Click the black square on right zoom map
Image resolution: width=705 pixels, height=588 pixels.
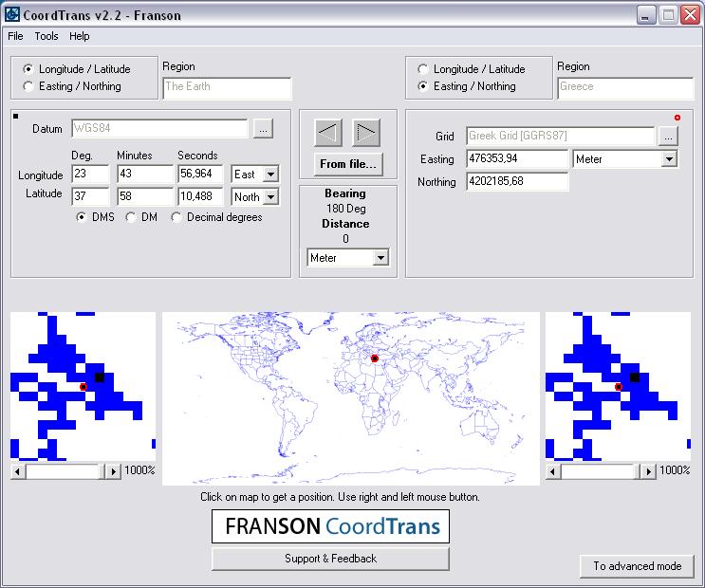click(x=635, y=377)
